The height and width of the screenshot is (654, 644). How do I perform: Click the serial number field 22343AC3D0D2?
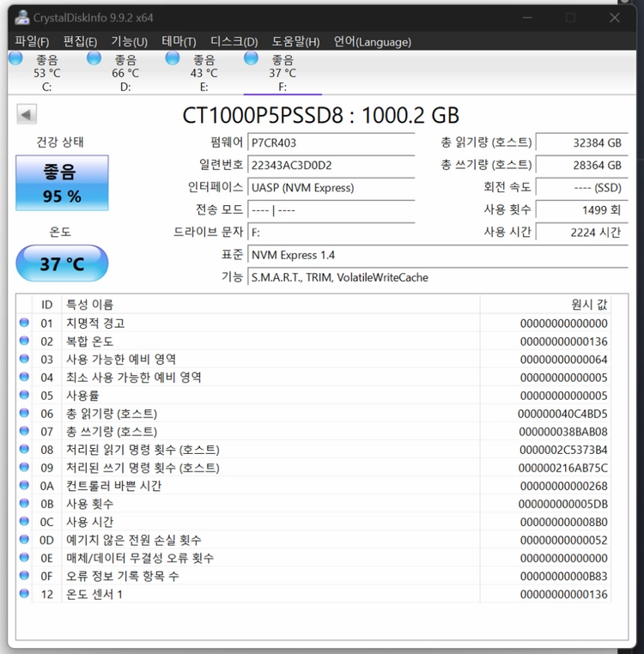331,165
